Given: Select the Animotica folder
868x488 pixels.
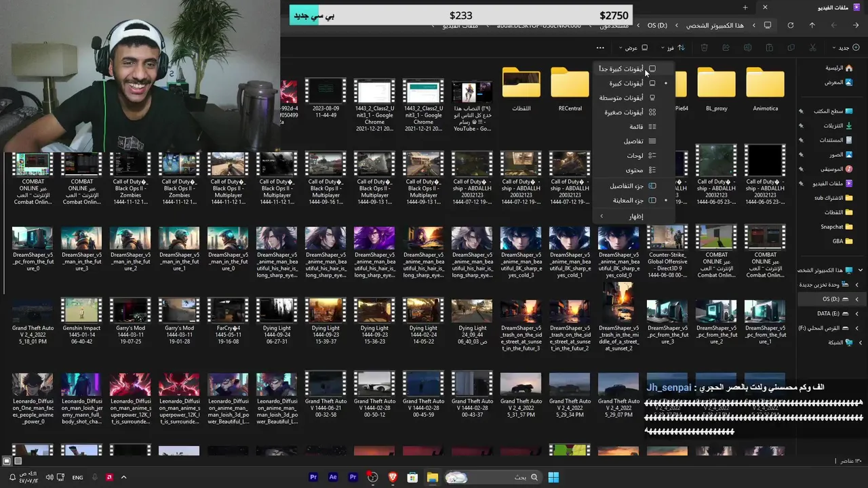Looking at the screenshot, I should (x=765, y=90).
